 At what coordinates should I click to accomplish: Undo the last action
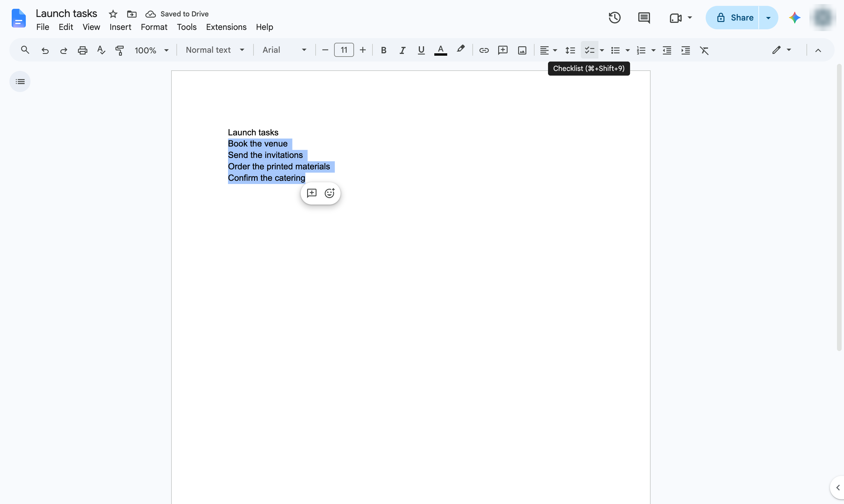[45, 50]
